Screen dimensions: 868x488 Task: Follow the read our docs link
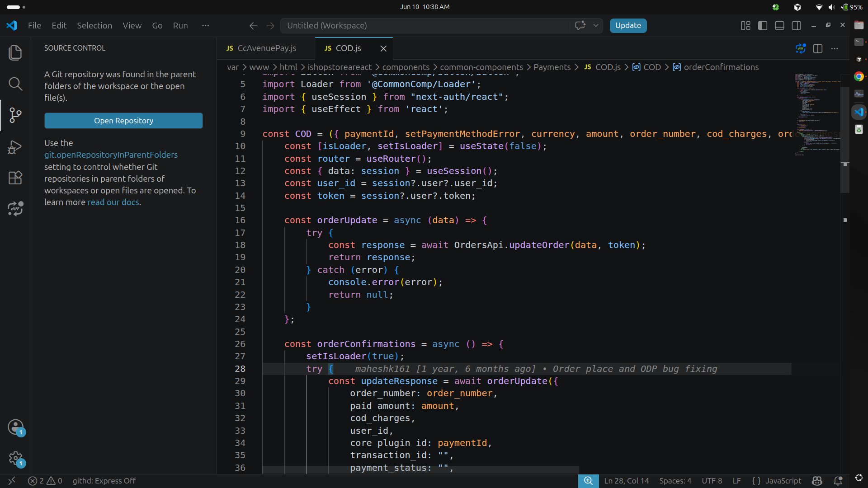(113, 202)
